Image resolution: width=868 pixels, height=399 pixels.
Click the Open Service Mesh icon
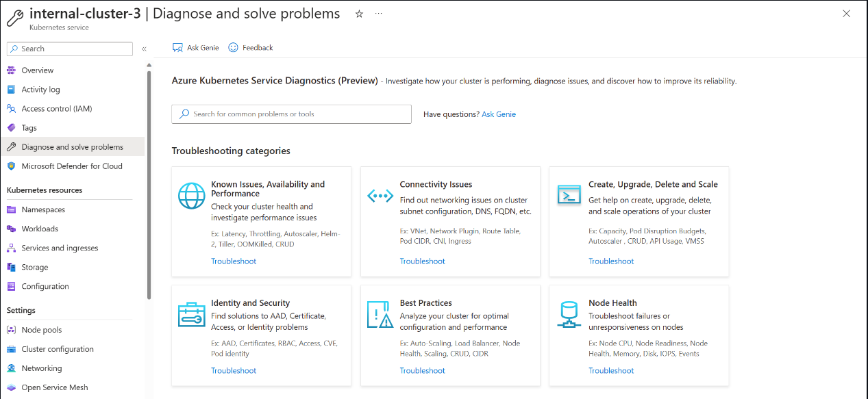pos(11,387)
